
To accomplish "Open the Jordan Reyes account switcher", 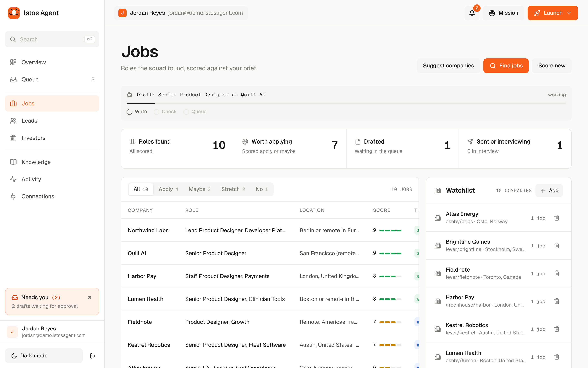I will coord(181,13).
